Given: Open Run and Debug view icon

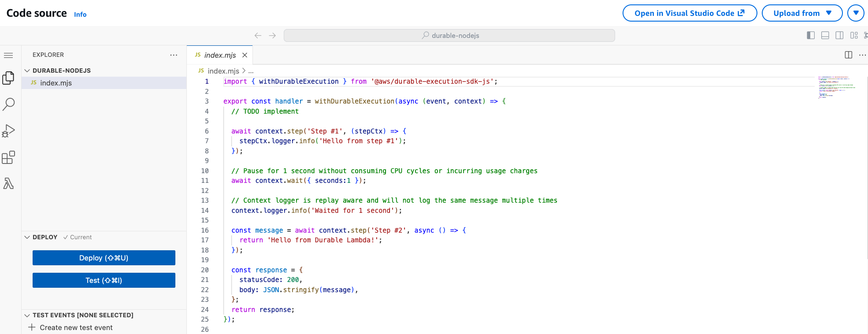Looking at the screenshot, I should tap(8, 131).
